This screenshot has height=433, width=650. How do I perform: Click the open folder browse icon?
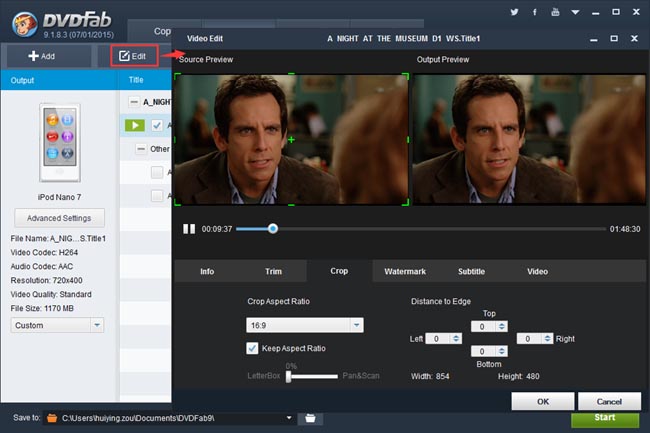tap(310, 418)
